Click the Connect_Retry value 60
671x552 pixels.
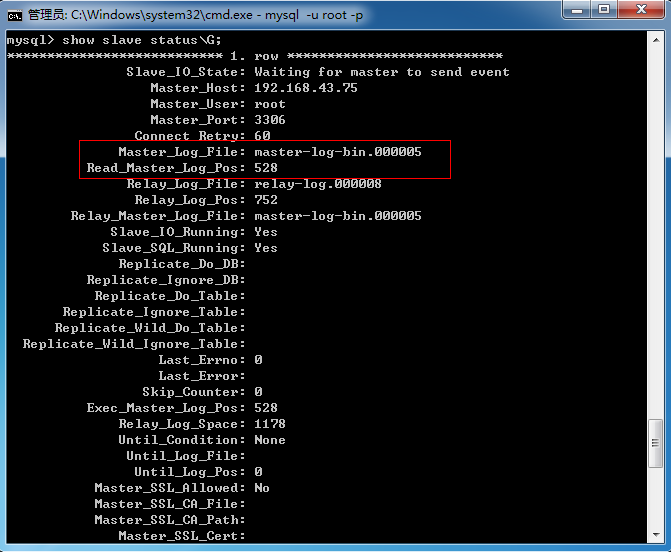[x=262, y=136]
